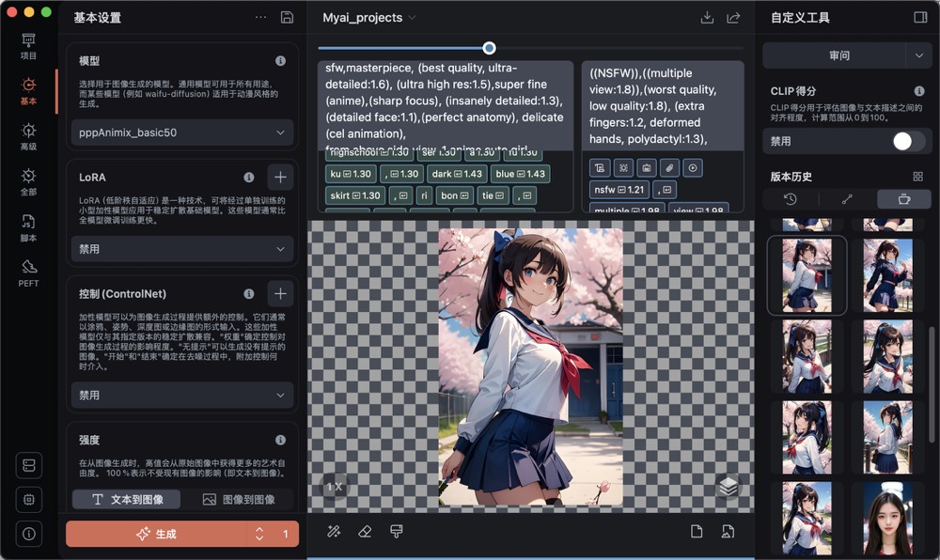Select text-to-image mode
Screen dimensions: 940x560
(127, 500)
